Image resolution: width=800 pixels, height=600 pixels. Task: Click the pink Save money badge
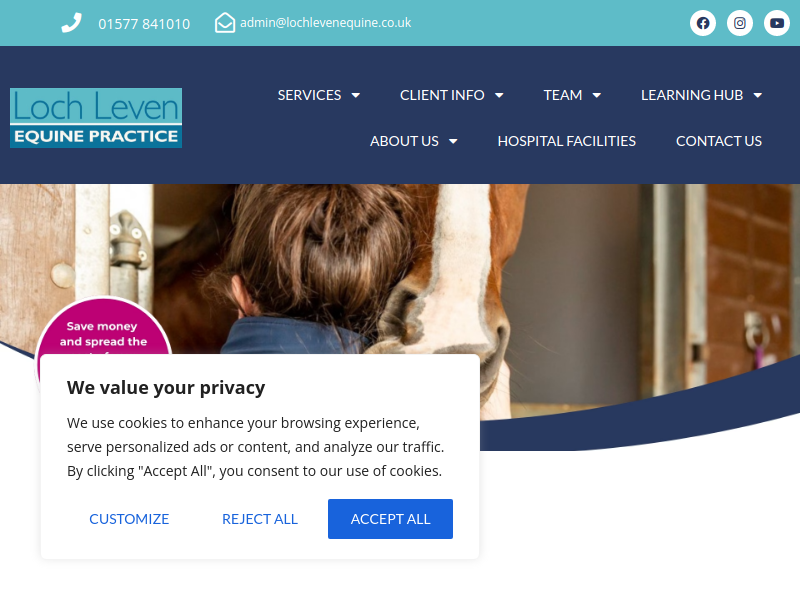[x=104, y=326]
